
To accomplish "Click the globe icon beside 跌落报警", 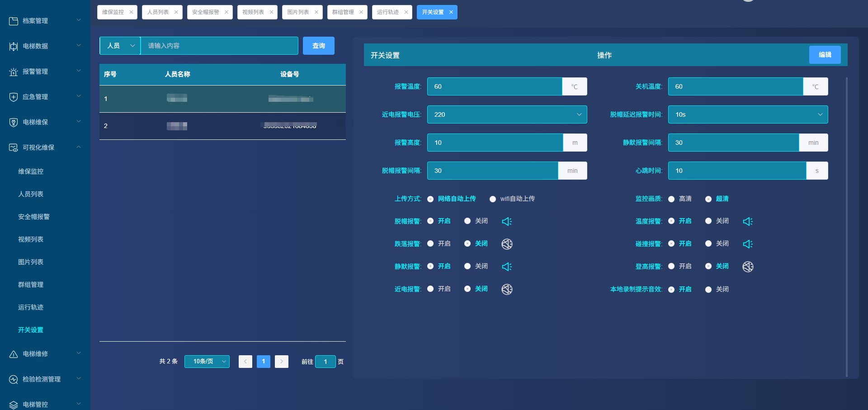I will click(x=507, y=244).
